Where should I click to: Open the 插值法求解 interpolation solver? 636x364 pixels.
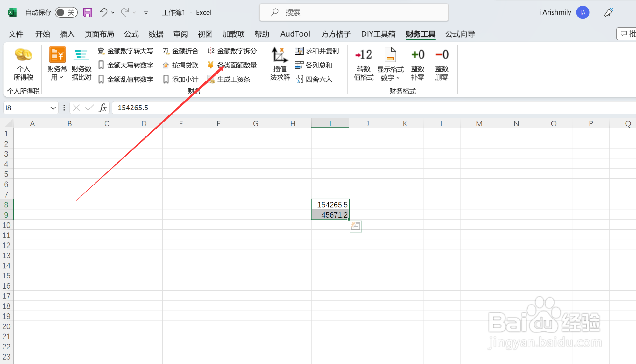pyautogui.click(x=280, y=64)
